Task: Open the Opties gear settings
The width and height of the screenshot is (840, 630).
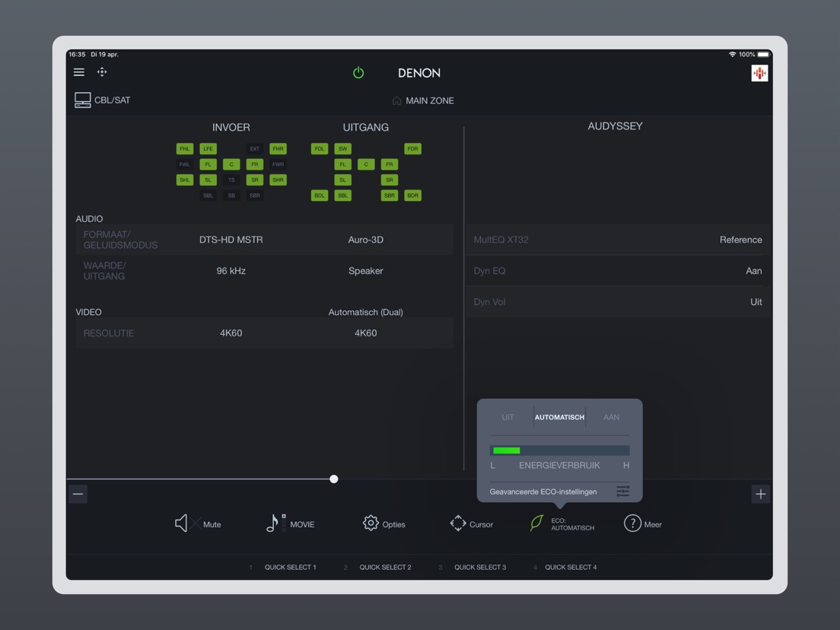Action: pos(383,523)
